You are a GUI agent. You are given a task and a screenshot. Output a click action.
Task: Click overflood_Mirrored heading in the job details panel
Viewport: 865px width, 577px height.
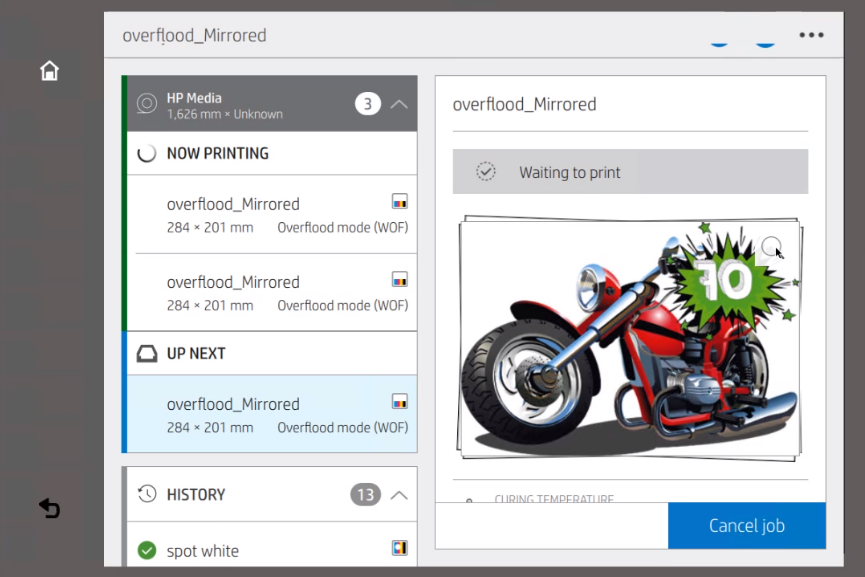click(x=524, y=104)
